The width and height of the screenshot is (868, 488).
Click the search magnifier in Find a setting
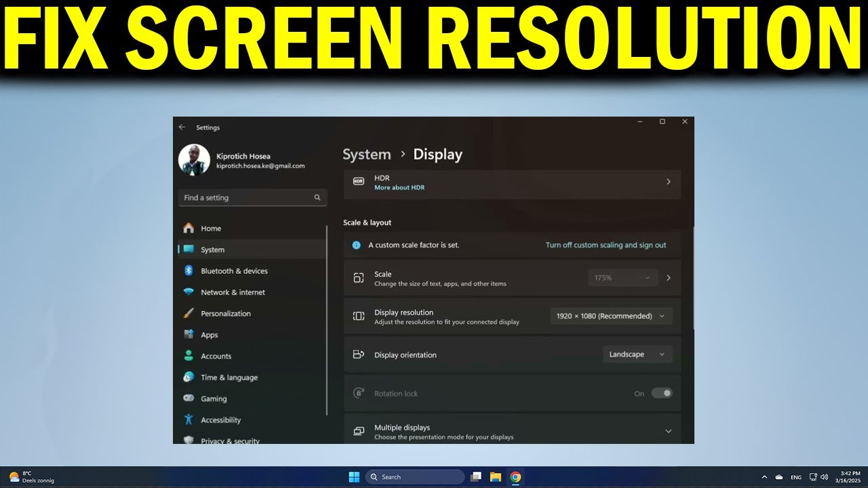pyautogui.click(x=317, y=198)
